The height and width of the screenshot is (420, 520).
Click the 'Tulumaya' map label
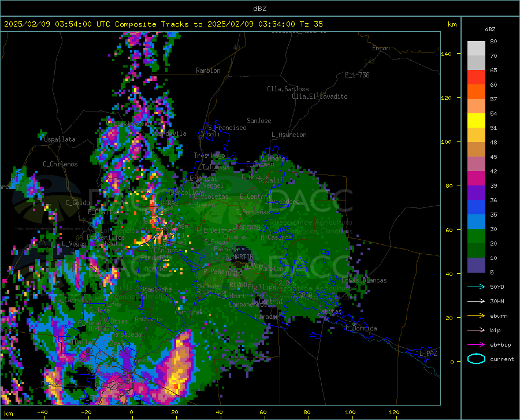[x=216, y=167]
